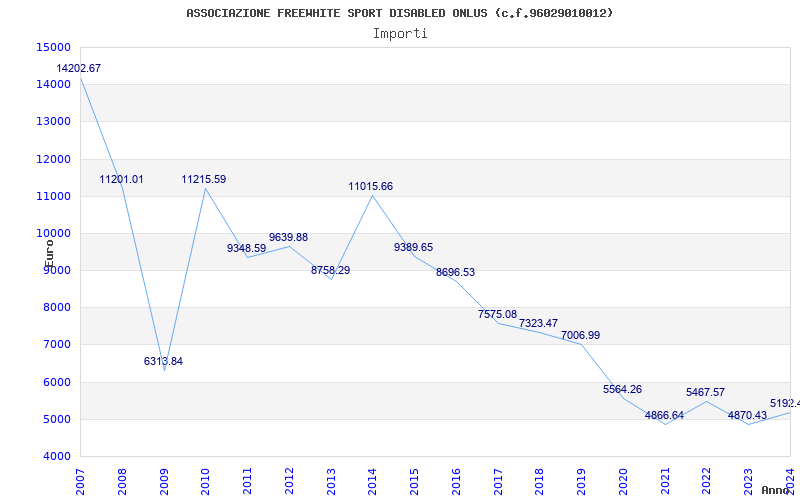This screenshot has height=500, width=800.
Task: Select the 11015.66 data label
Action: pyautogui.click(x=370, y=187)
